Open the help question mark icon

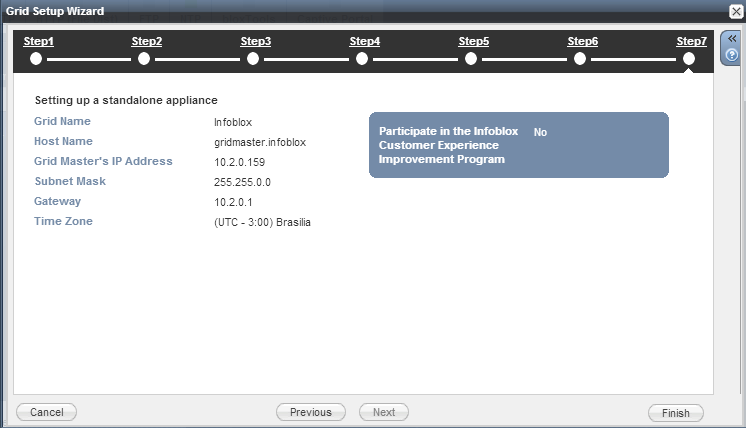[x=731, y=55]
